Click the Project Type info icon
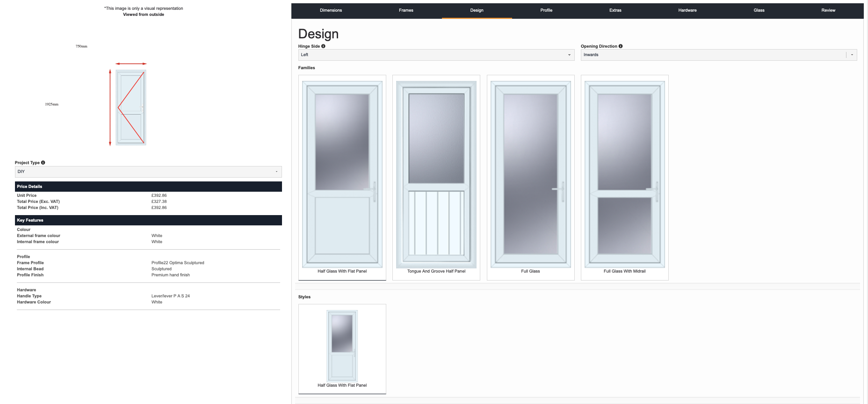The height and width of the screenshot is (404, 868). click(43, 163)
